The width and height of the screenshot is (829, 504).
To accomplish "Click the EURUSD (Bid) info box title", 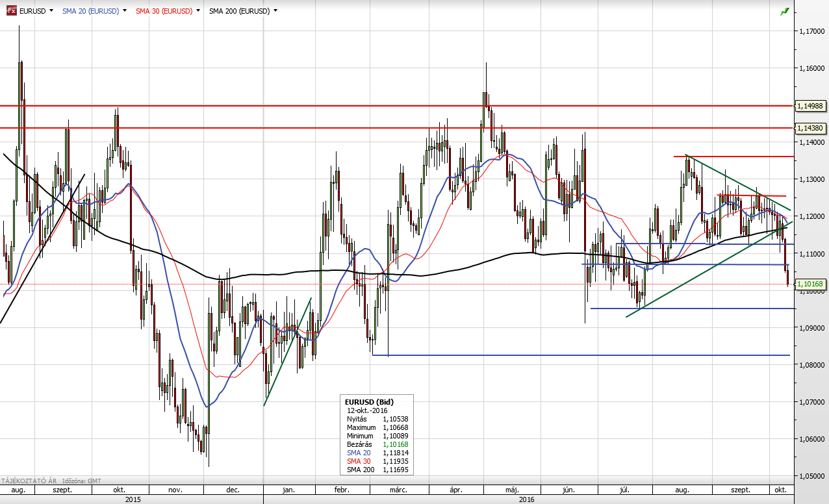I will (x=369, y=402).
